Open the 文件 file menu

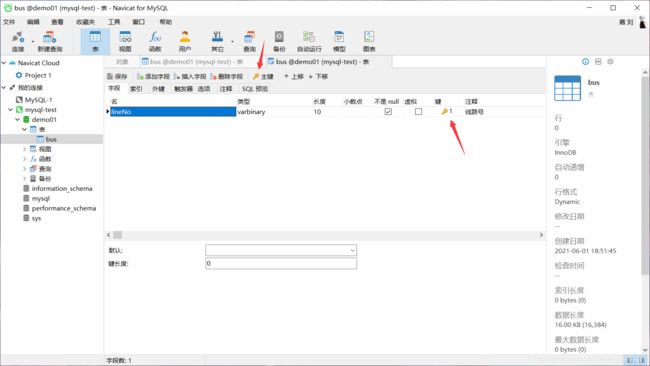tap(9, 22)
